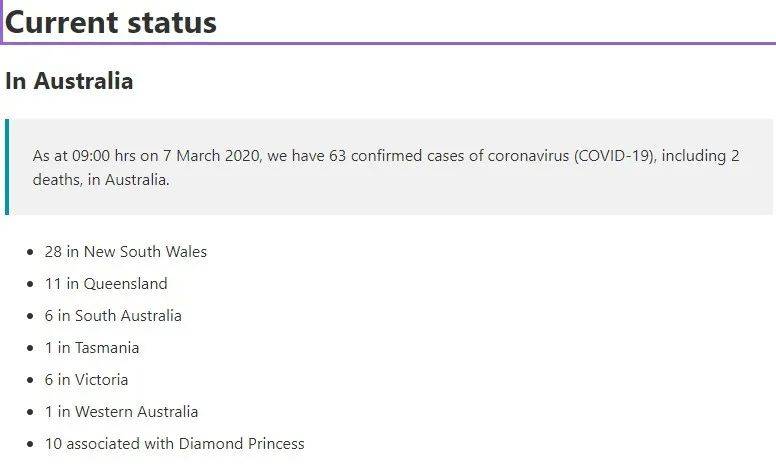
Task: Click the 6 in Victoria list item
Action: [x=86, y=380]
